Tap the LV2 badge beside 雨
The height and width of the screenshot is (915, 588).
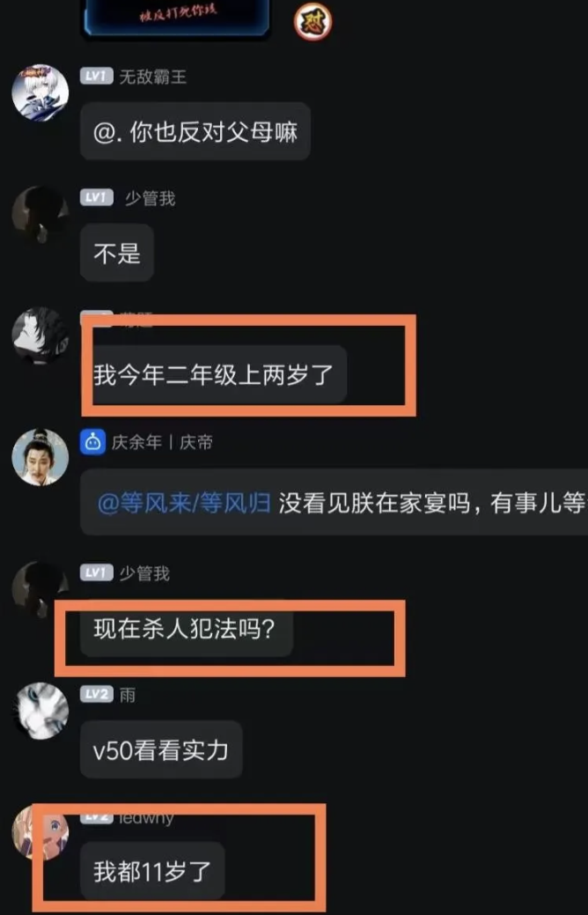[x=96, y=695]
